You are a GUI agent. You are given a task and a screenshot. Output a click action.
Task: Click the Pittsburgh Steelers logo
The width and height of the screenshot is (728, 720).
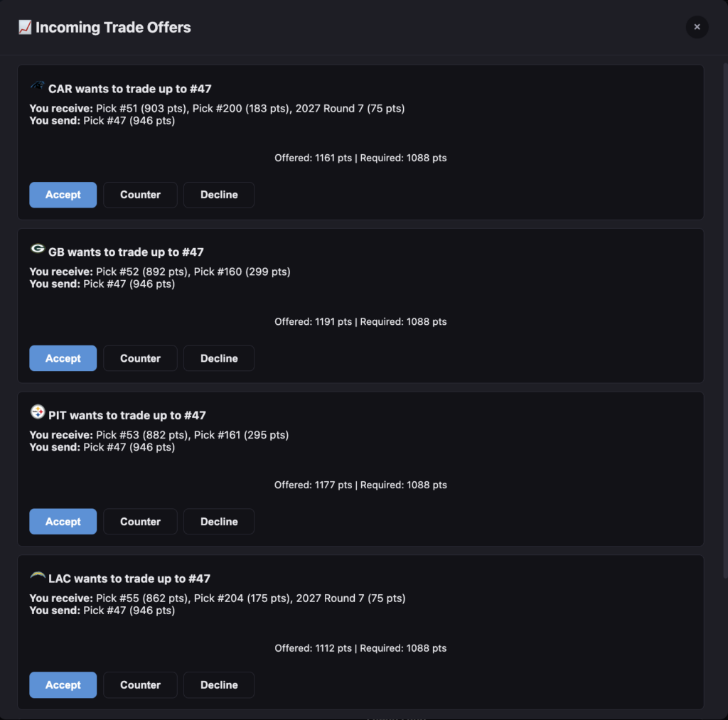click(x=38, y=412)
